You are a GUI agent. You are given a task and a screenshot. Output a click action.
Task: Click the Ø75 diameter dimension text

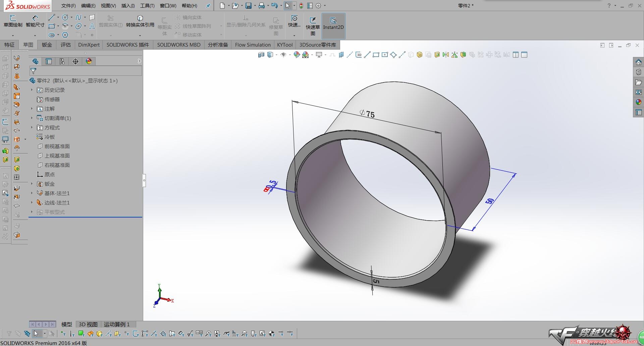[x=367, y=114]
